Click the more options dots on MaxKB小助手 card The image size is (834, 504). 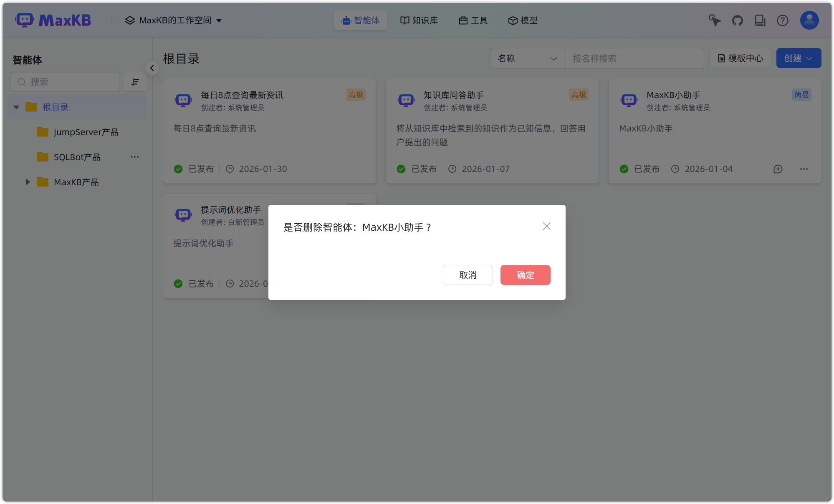point(804,169)
